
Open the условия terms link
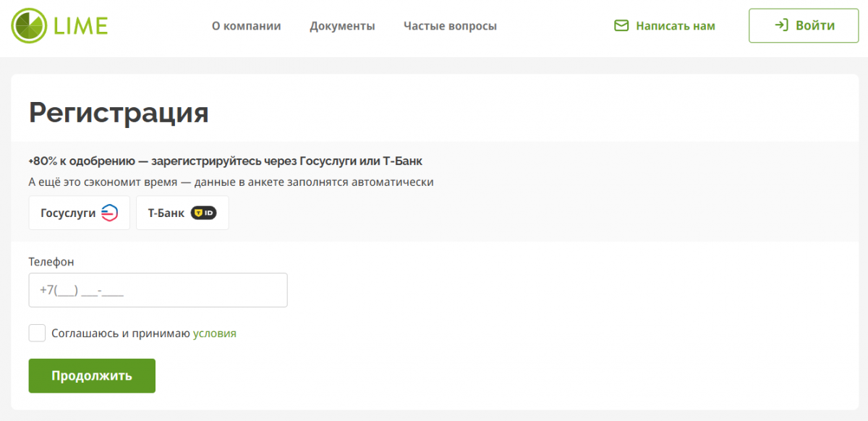pyautogui.click(x=214, y=333)
